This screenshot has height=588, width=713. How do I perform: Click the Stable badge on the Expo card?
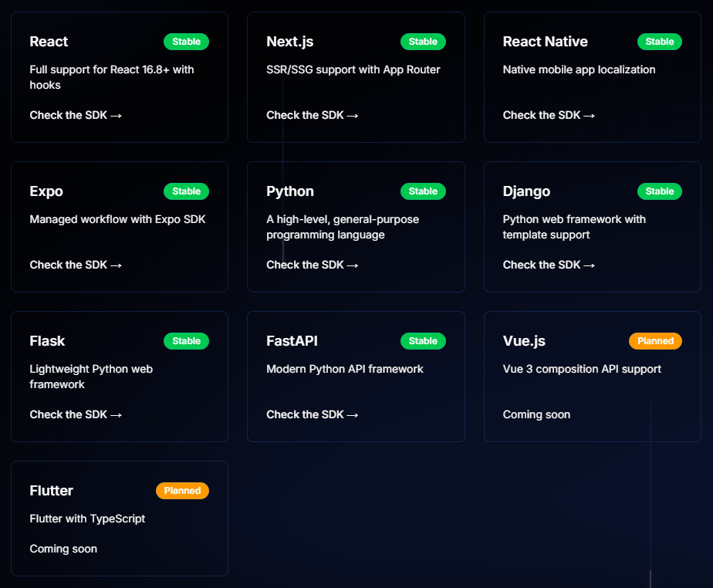click(x=187, y=191)
